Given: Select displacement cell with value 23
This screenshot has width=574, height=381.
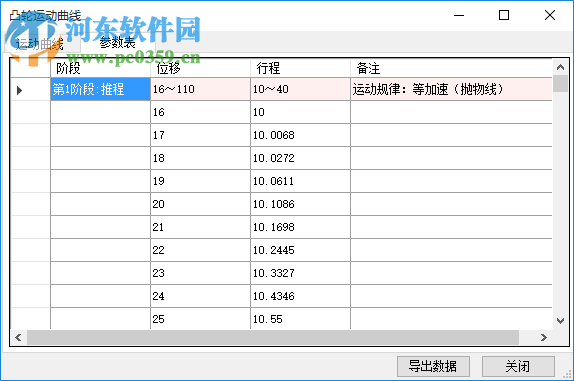Looking at the screenshot, I should point(200,273).
